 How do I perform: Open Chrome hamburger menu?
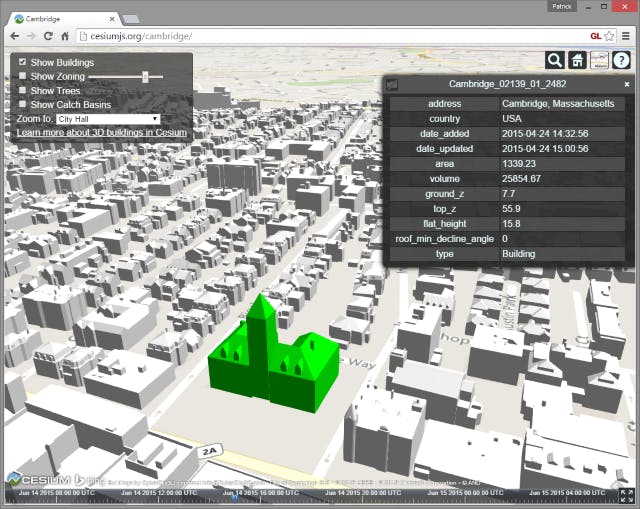click(x=626, y=36)
